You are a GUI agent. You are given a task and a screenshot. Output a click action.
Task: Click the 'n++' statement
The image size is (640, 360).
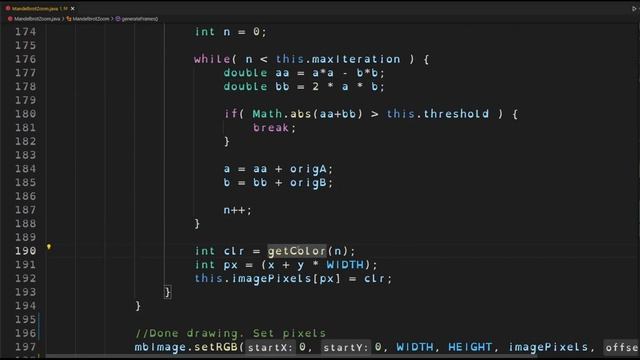tap(234, 210)
